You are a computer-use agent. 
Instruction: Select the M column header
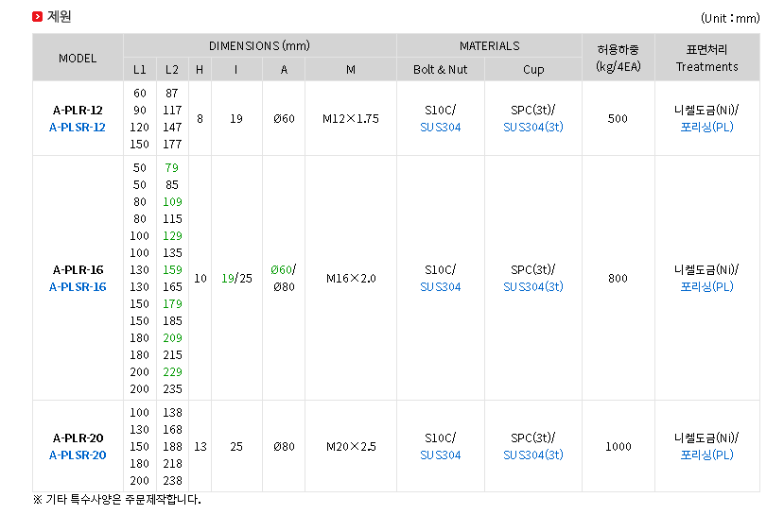tap(351, 69)
